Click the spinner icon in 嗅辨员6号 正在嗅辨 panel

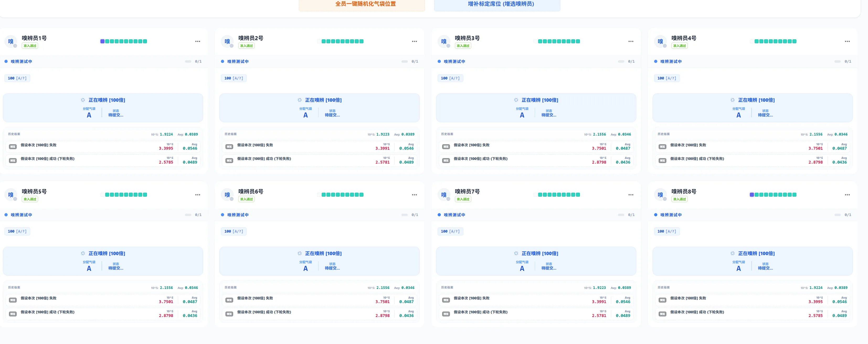click(x=300, y=254)
